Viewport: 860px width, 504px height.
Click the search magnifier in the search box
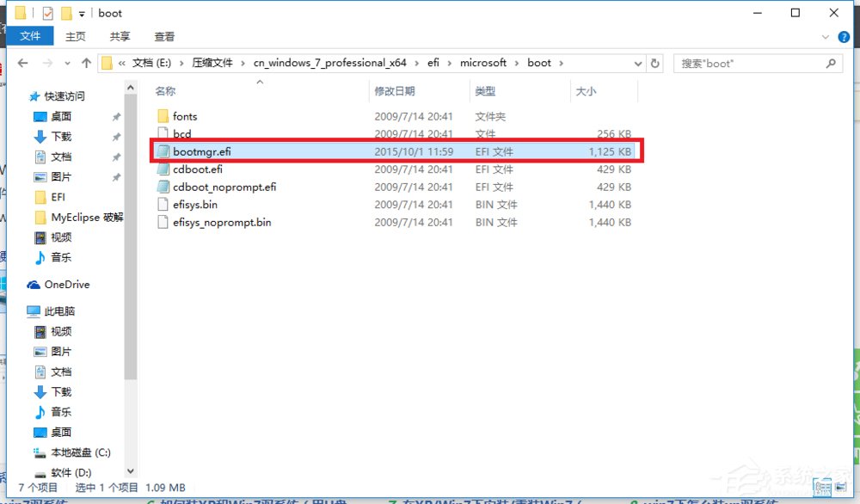coord(829,62)
